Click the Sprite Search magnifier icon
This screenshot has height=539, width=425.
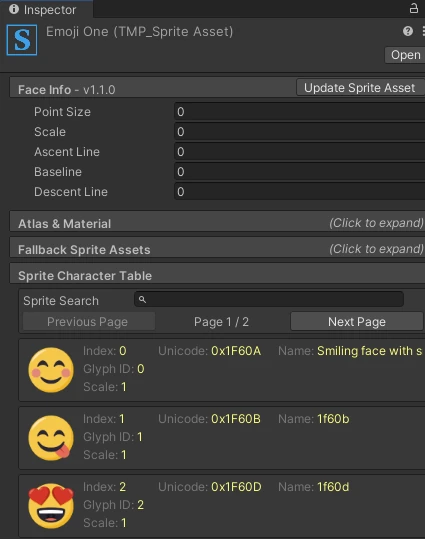pyautogui.click(x=142, y=300)
